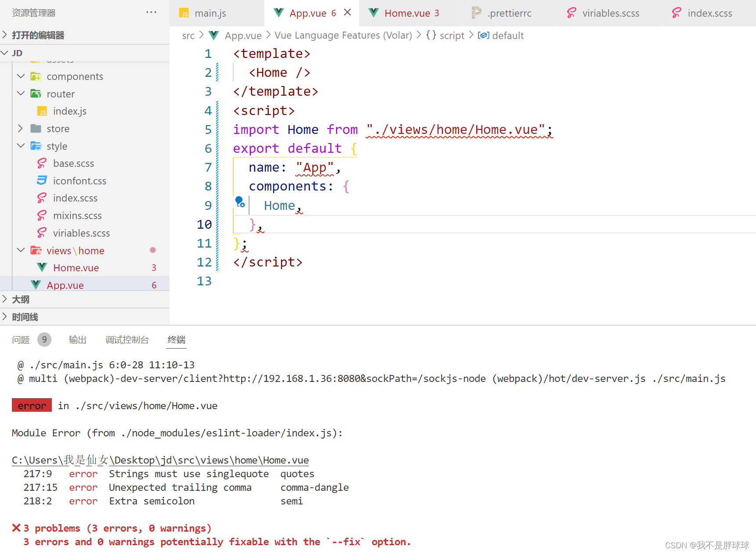Collapse the style folder chevron
The width and height of the screenshot is (756, 554).
click(21, 146)
